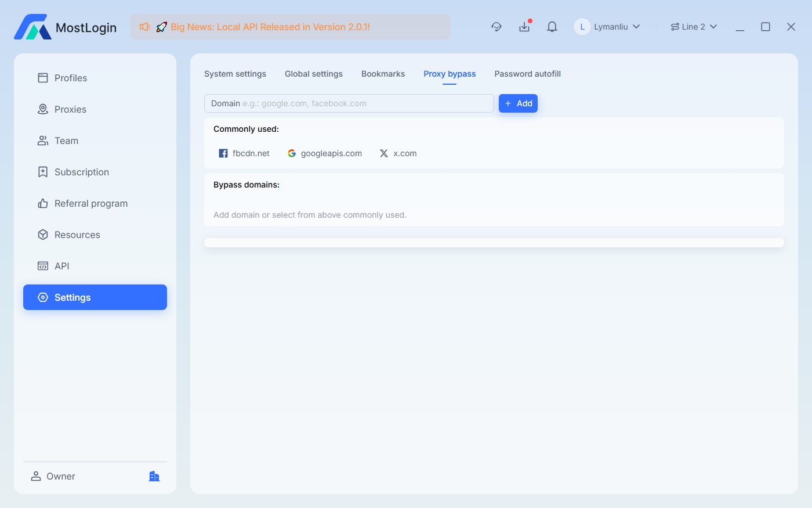Click the Facebook icon beside fbcdn.net
Image resolution: width=812 pixels, height=508 pixels.
pyautogui.click(x=223, y=153)
